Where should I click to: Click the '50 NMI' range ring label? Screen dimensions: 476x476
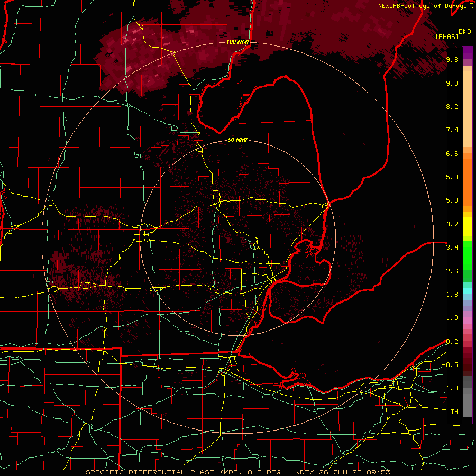(237, 140)
